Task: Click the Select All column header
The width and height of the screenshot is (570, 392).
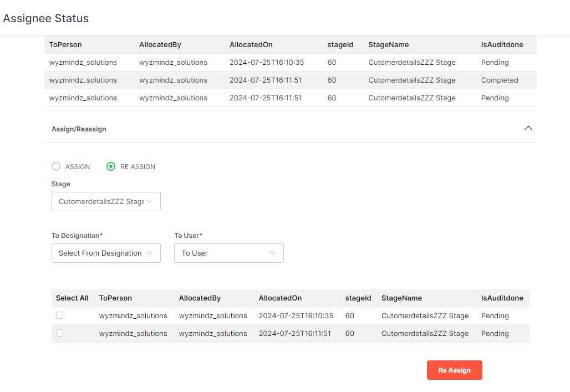Action: (x=72, y=298)
